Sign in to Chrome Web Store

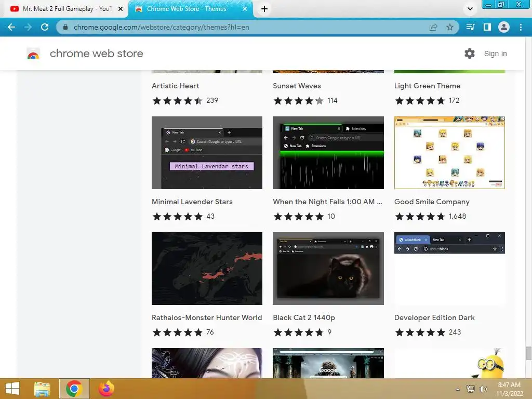pyautogui.click(x=495, y=54)
